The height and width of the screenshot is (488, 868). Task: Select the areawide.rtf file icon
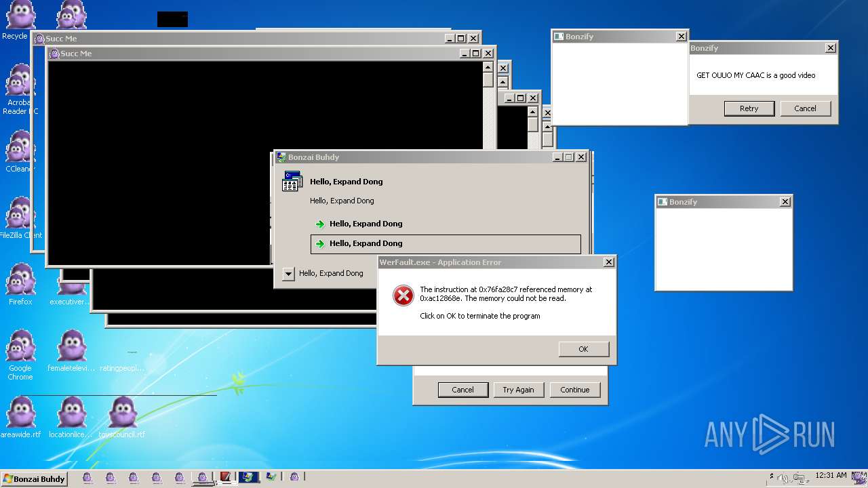point(20,418)
